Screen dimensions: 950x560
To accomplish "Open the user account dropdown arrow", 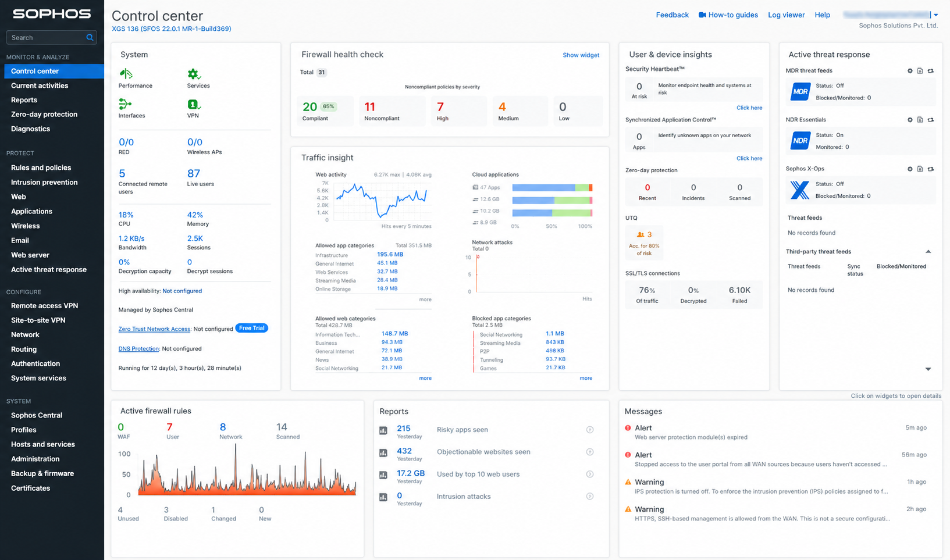I will click(936, 15).
